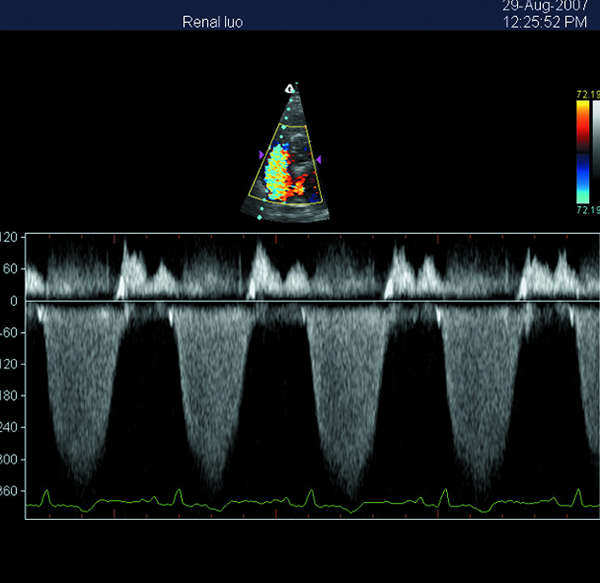Click the last ECG R-wave peak on green trace
The height and width of the screenshot is (583, 600).
(579, 491)
